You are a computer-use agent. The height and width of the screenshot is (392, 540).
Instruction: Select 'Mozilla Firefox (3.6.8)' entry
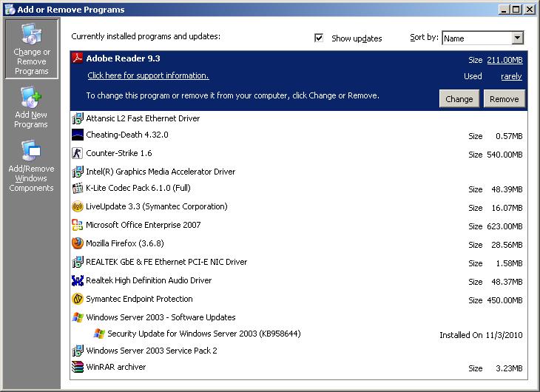point(299,243)
